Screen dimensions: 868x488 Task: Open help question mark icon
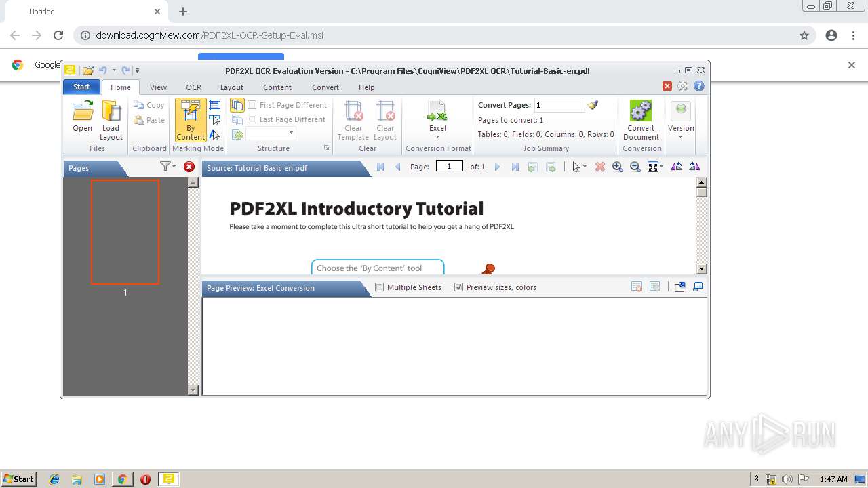pos(699,86)
